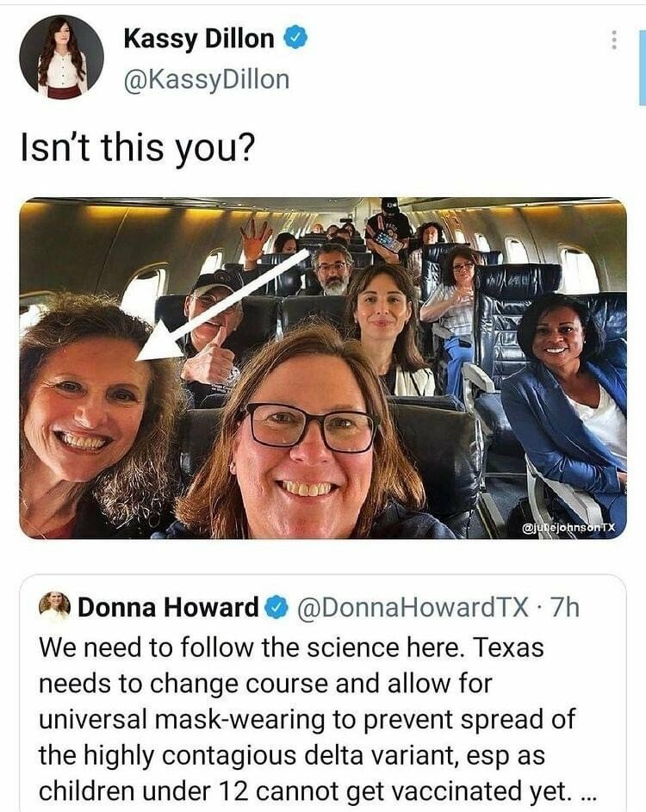
Task: Click Kassy Dillon's blue verified badge
Action: click(x=297, y=39)
